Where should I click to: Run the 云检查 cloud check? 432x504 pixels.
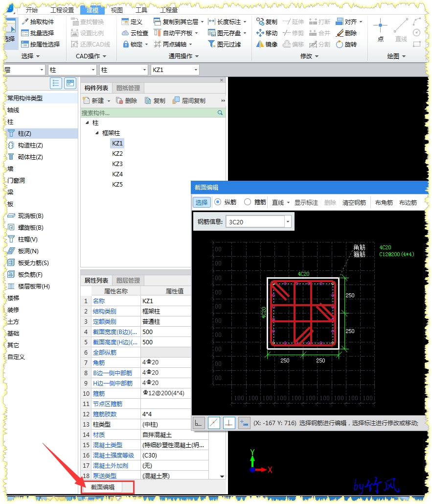tap(135, 33)
